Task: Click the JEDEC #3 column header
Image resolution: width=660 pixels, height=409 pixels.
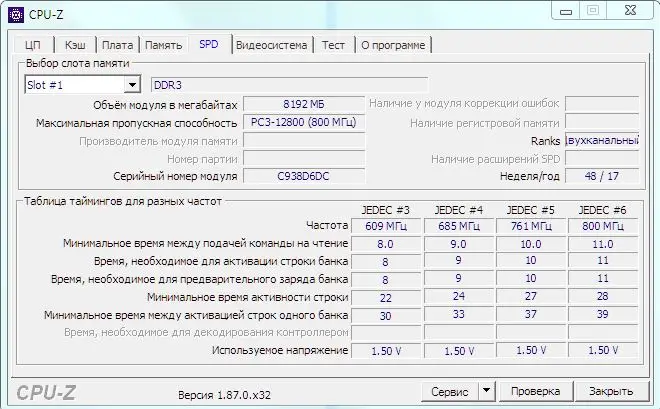Action: (x=386, y=210)
